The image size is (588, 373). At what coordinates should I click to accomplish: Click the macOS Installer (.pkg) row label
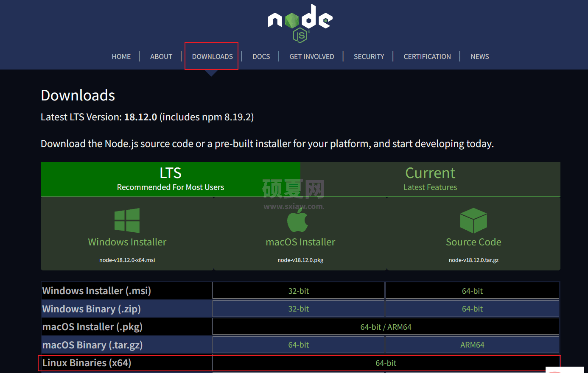click(x=92, y=327)
